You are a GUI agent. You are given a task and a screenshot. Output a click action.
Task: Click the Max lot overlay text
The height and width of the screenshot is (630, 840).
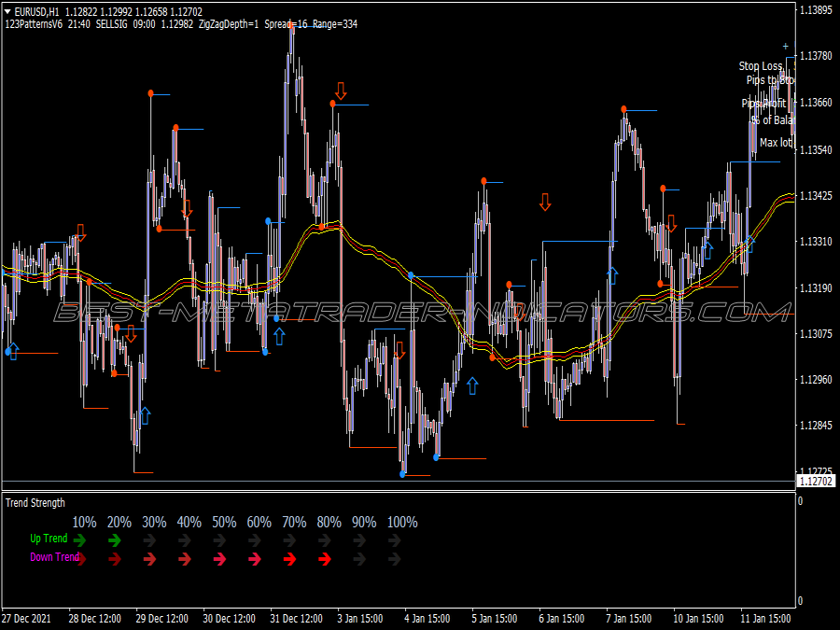click(x=776, y=143)
